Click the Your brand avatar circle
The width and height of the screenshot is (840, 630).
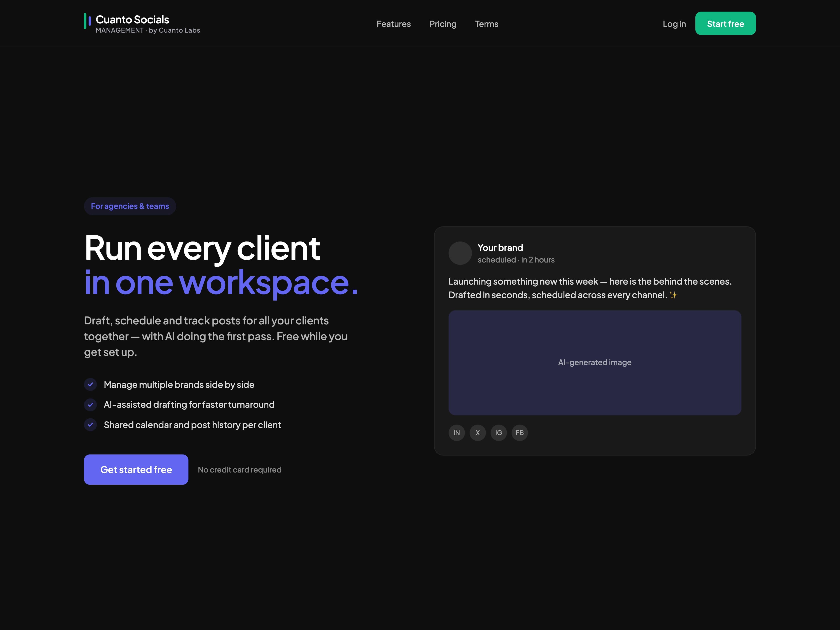coord(460,253)
